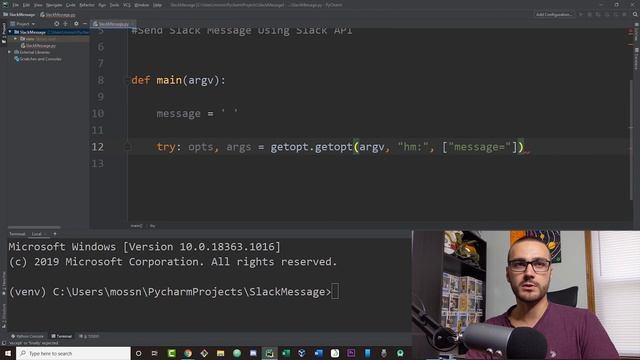The height and width of the screenshot is (360, 640).
Task: Open the Run menu
Action: pos(102,5)
